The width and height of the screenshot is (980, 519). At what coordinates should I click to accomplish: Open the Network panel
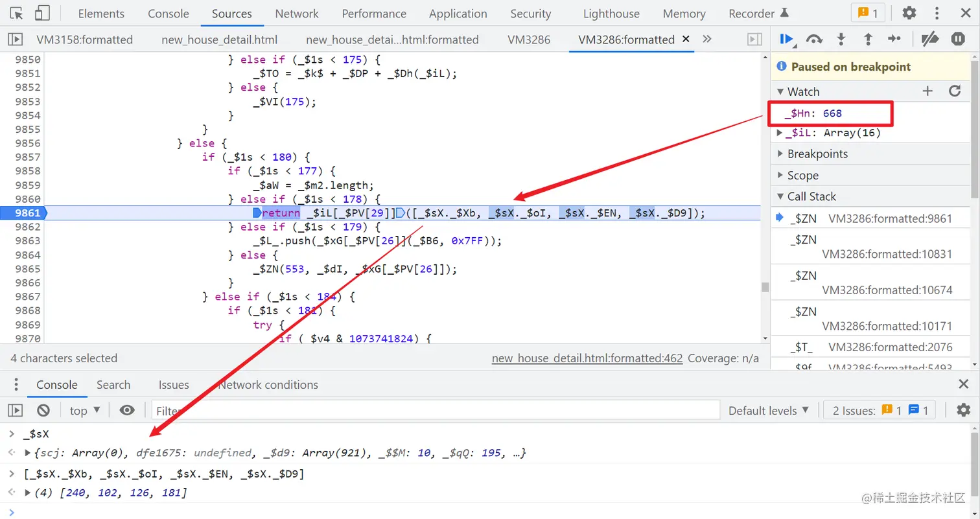pos(297,14)
